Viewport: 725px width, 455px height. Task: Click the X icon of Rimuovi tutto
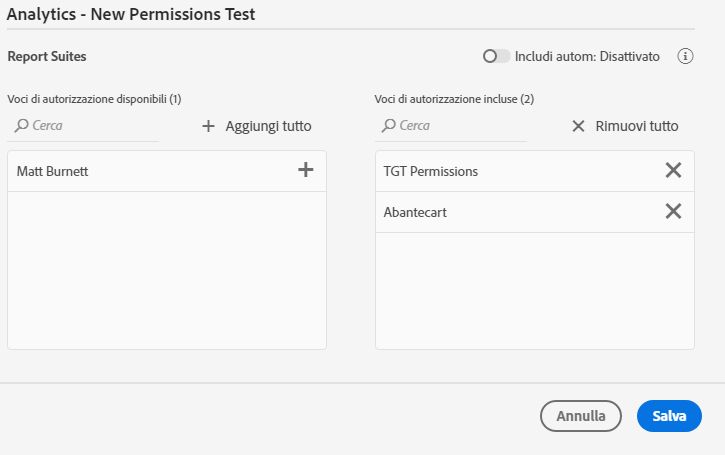[x=578, y=126]
